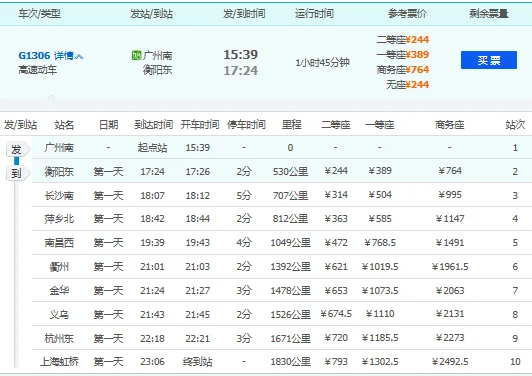Click the 站名 column header
Viewport: 532px width, 376px height.
[64, 125]
